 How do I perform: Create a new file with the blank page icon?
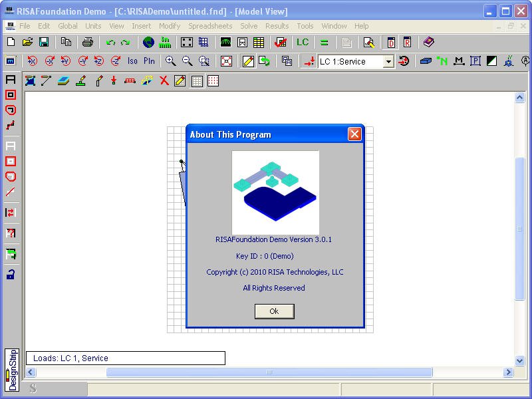[x=11, y=42]
